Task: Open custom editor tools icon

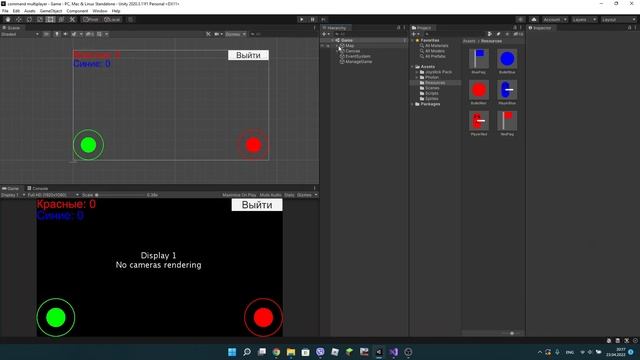Action: [72, 20]
